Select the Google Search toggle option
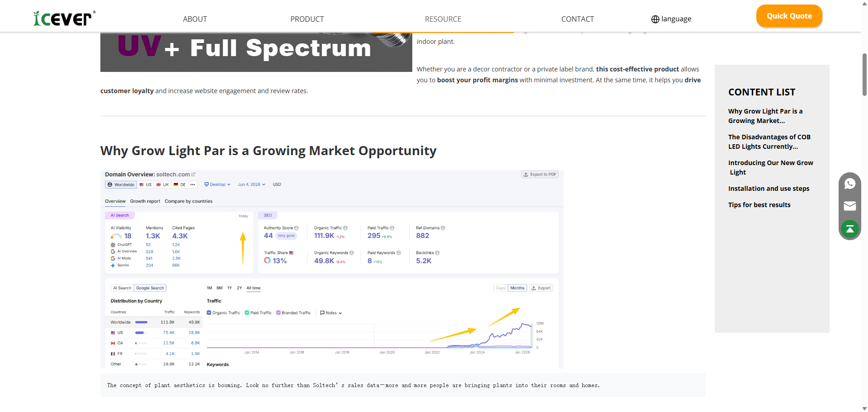The width and height of the screenshot is (868, 412). click(150, 288)
